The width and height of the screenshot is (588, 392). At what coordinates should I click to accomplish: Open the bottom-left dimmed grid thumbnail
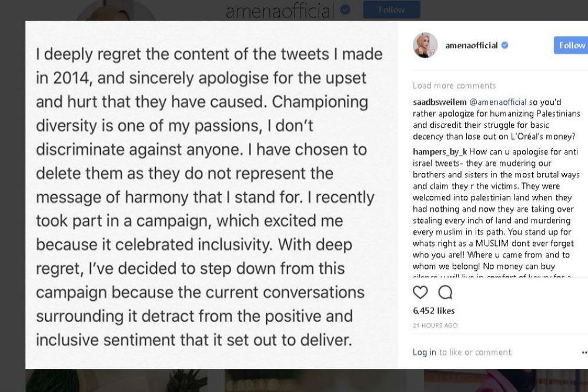click(116, 380)
